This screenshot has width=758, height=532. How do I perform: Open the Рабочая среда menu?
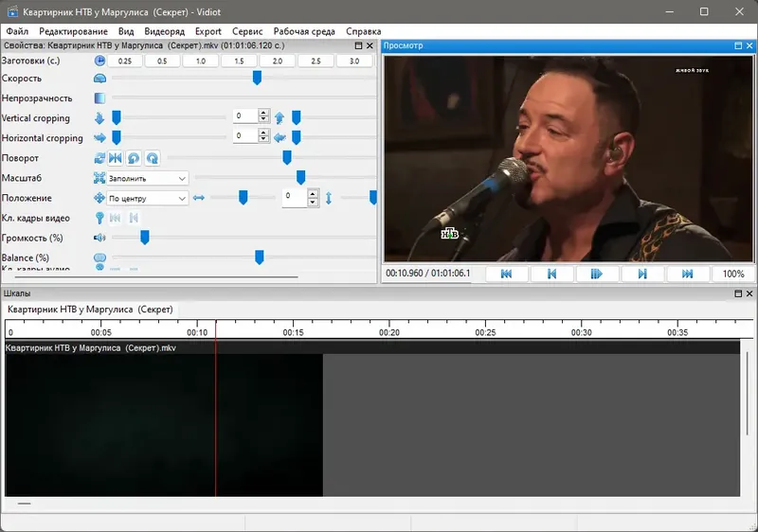click(x=304, y=31)
